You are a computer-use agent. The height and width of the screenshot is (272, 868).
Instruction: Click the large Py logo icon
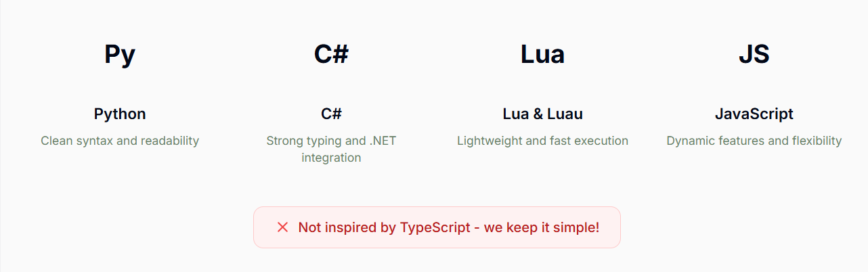tap(120, 54)
